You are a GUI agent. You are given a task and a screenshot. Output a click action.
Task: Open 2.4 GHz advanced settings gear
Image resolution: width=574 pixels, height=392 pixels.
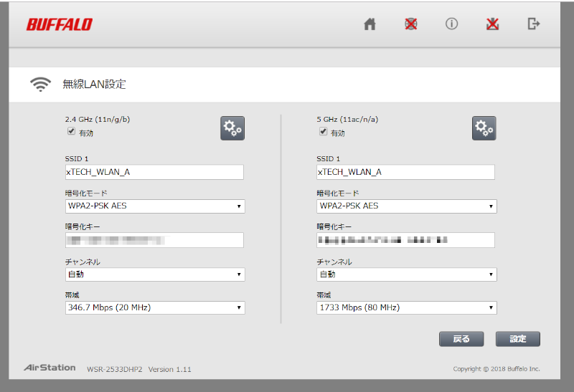click(x=232, y=128)
